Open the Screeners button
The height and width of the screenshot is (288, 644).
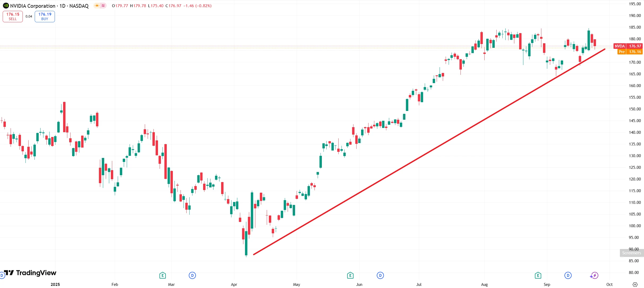pos(632,253)
